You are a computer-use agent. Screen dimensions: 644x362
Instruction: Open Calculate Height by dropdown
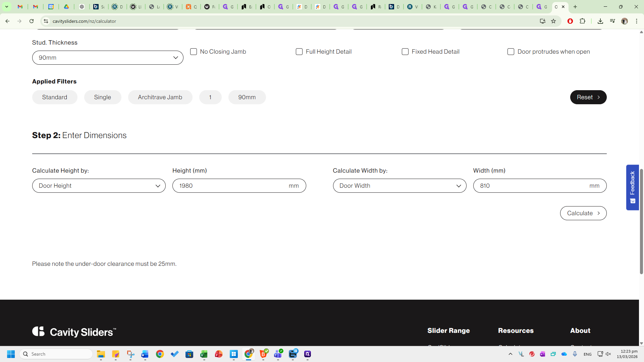(99, 186)
